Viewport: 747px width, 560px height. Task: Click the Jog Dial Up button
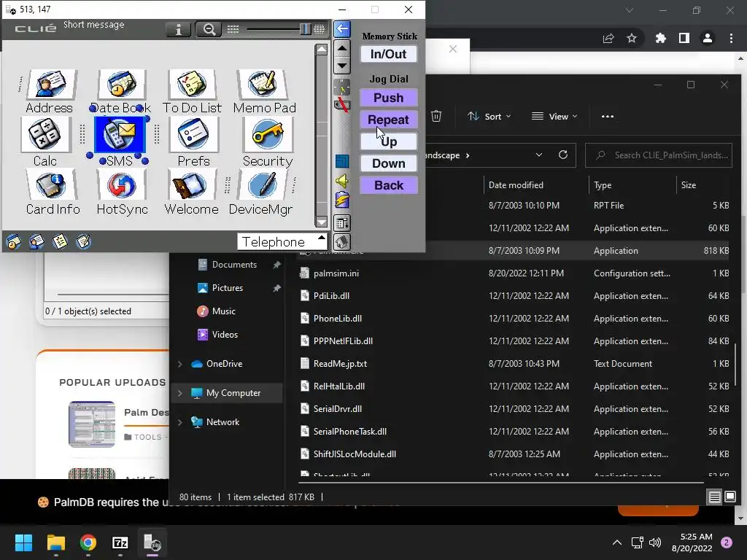[389, 141]
